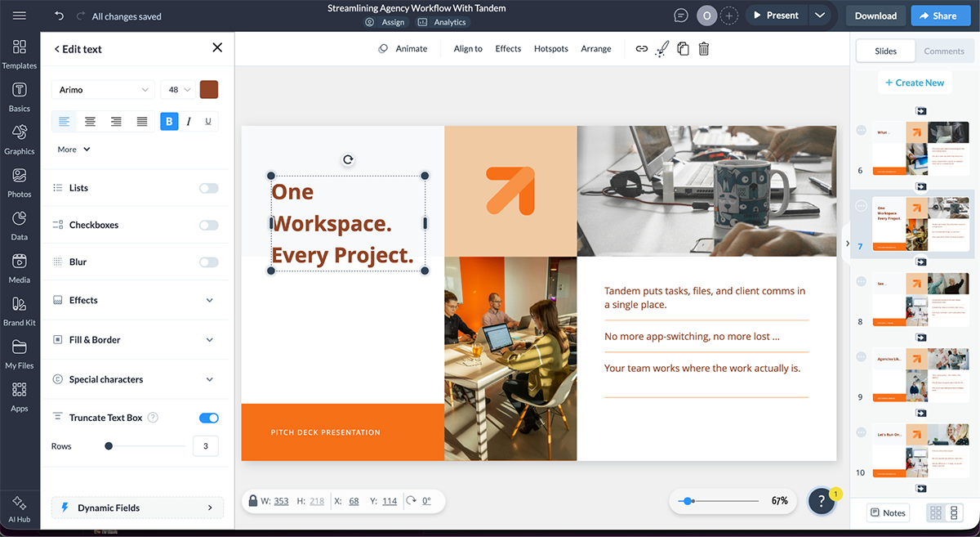Open AI Hub in the sidebar
This screenshot has width=980, height=537.
[20, 508]
